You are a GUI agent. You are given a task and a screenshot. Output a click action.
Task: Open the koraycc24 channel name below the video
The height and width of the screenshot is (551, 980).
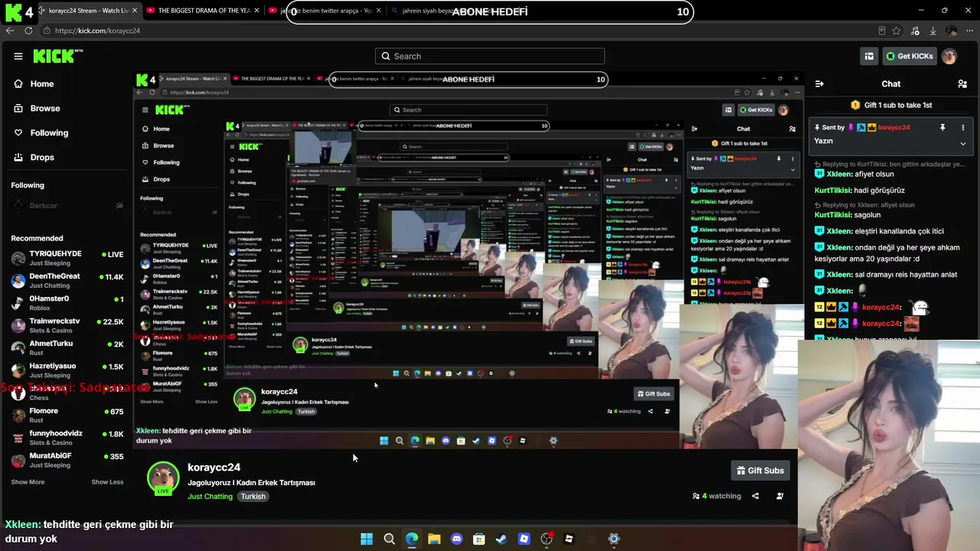(x=214, y=468)
